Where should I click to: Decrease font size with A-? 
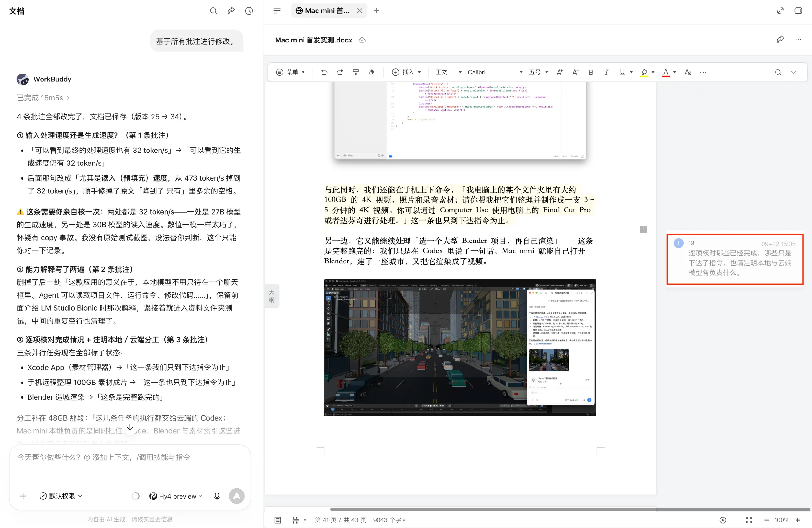[x=575, y=72]
